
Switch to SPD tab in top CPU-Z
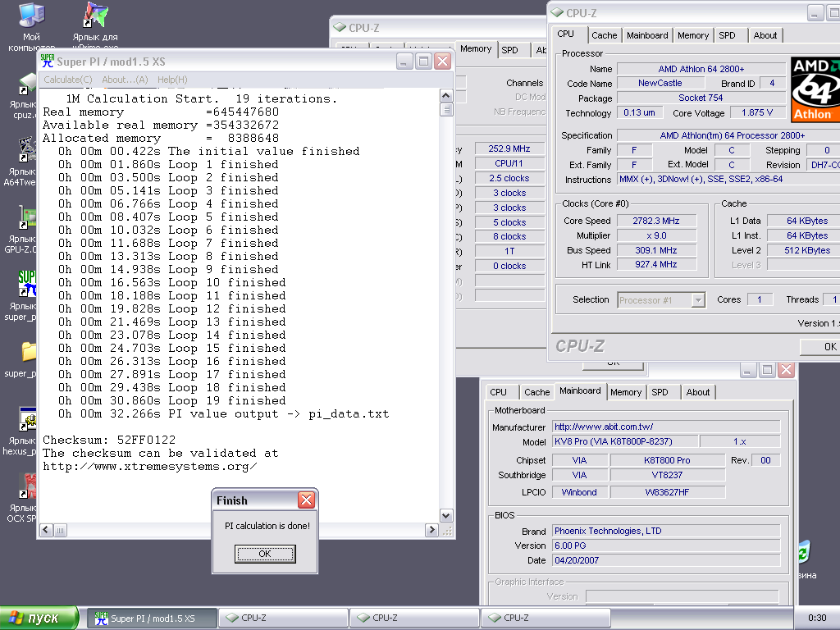[x=727, y=35]
